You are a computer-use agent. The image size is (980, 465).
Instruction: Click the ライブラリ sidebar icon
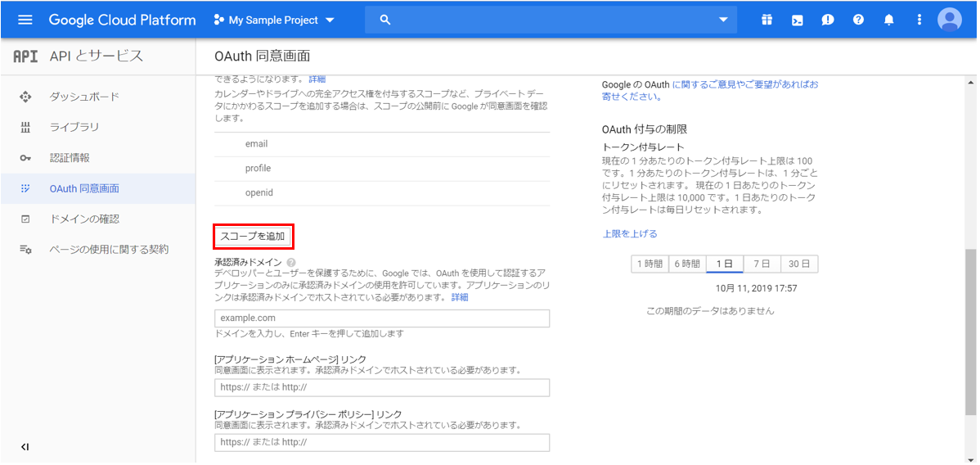tap(25, 128)
